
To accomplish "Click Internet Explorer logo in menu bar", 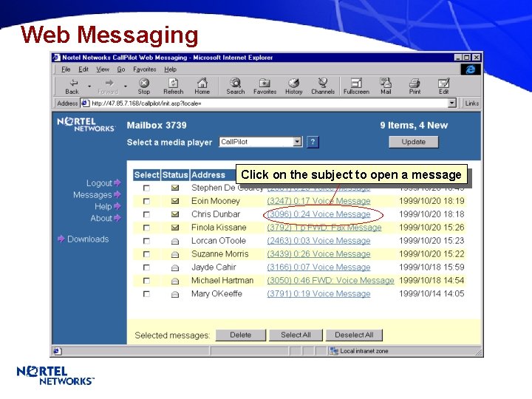I will (x=470, y=69).
